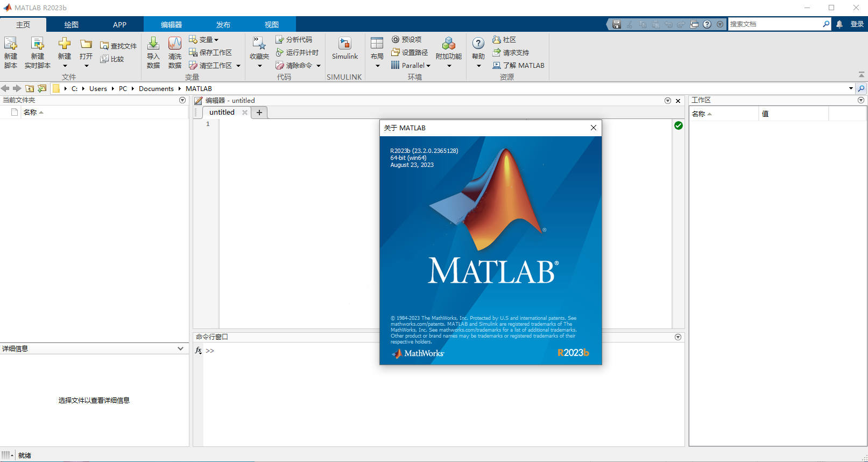Click the Search Documentation (搜索文档) field

(x=775, y=24)
